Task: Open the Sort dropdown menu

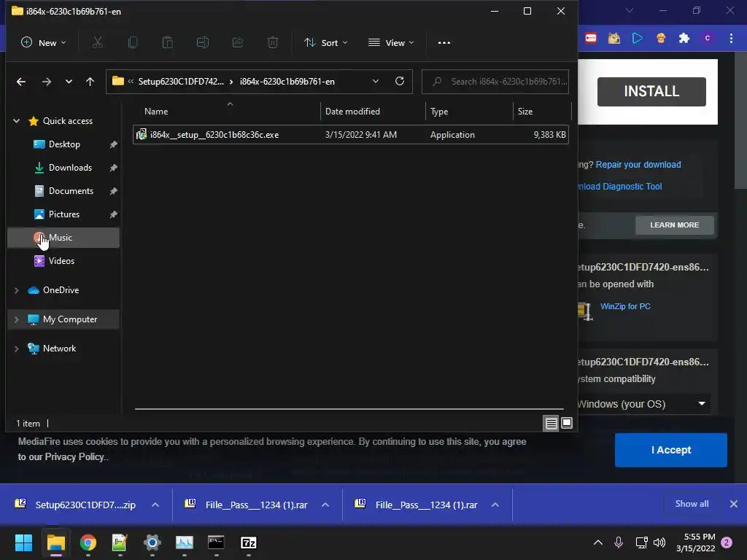Action: click(326, 43)
